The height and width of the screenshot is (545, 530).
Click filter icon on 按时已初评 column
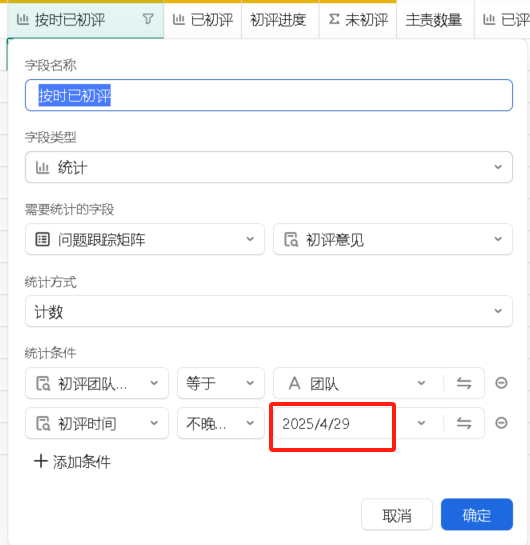point(148,19)
